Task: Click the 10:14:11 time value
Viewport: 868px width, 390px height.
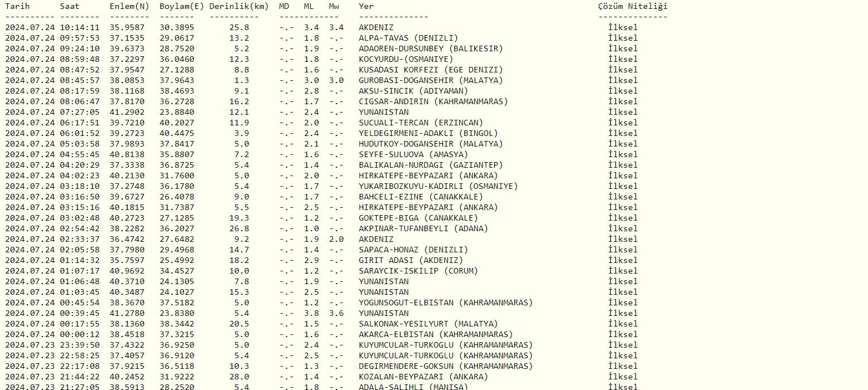Action: 80,27
